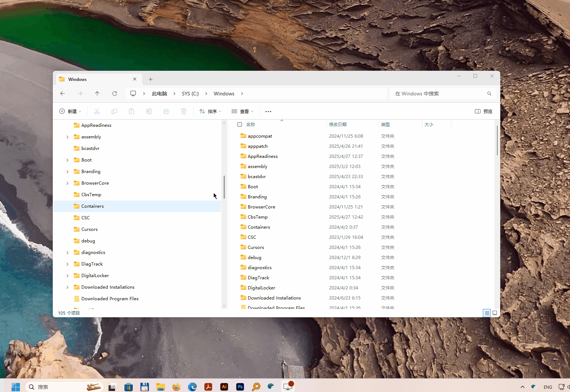This screenshot has height=392, width=570.
Task: Launch Photoshop from taskbar
Action: click(240, 387)
